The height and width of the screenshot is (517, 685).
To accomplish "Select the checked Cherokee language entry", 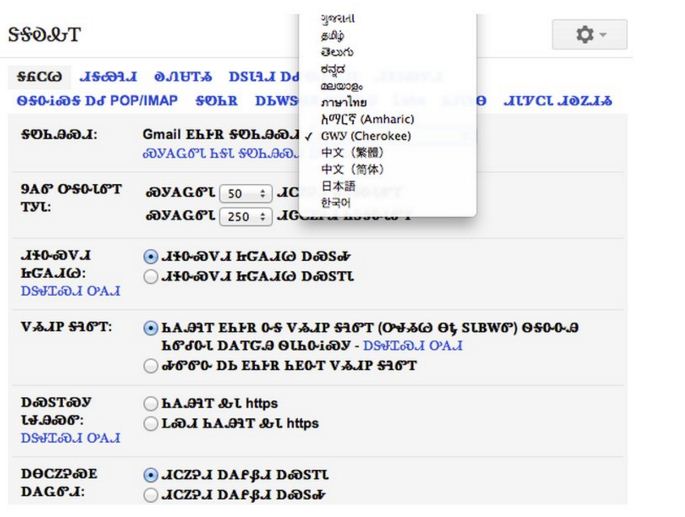I will pyautogui.click(x=366, y=136).
